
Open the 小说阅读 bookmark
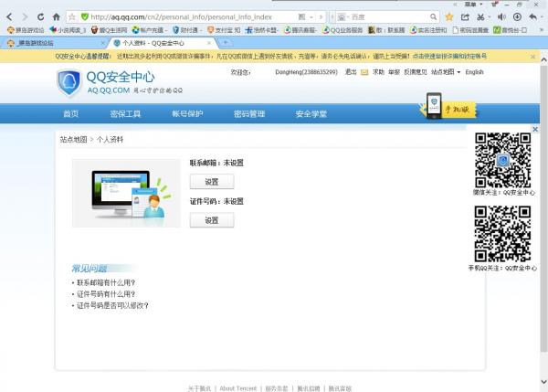click(x=68, y=30)
